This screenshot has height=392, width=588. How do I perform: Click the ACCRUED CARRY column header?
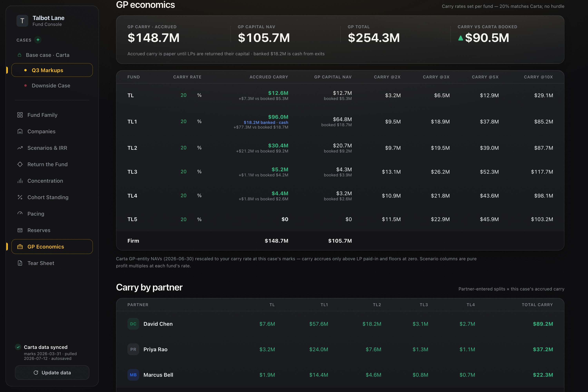click(x=269, y=77)
